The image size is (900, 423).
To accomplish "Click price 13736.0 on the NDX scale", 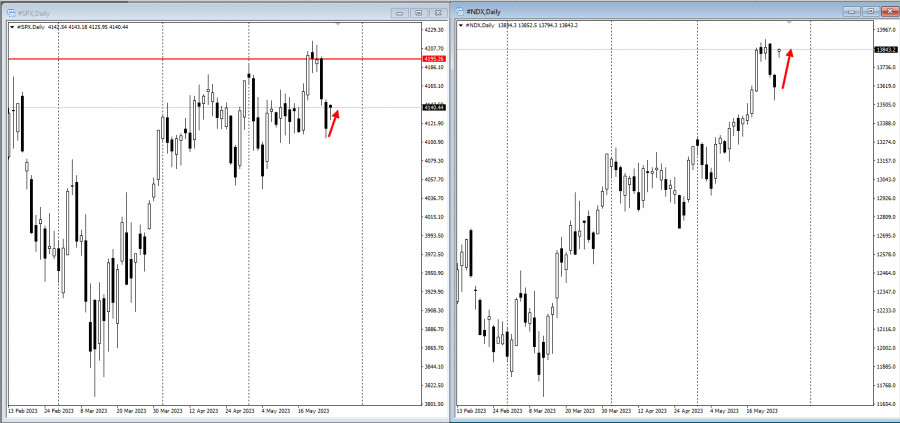I will pyautogui.click(x=887, y=67).
